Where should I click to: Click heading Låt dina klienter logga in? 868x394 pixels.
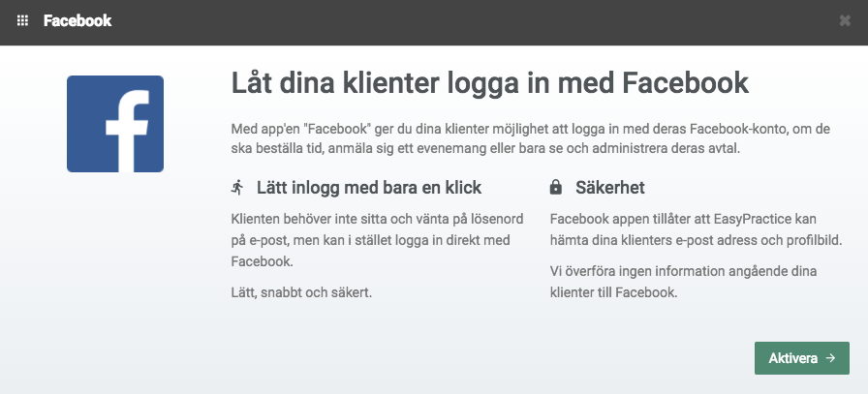tap(490, 83)
